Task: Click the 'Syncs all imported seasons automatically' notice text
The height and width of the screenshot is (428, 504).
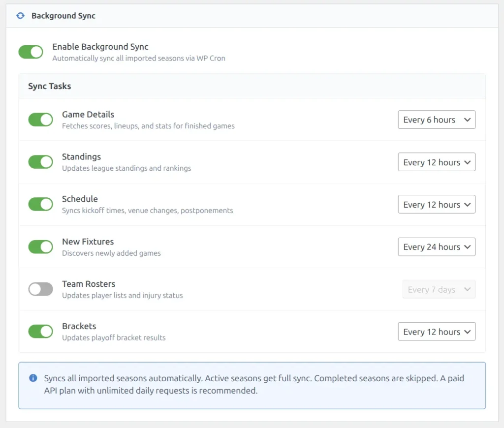Action: pos(254,384)
